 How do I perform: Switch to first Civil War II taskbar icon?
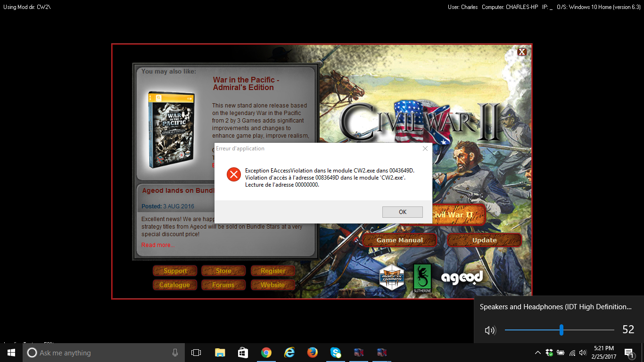click(x=359, y=353)
